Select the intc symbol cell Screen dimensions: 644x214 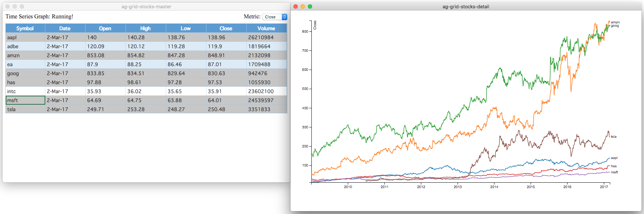(x=25, y=91)
